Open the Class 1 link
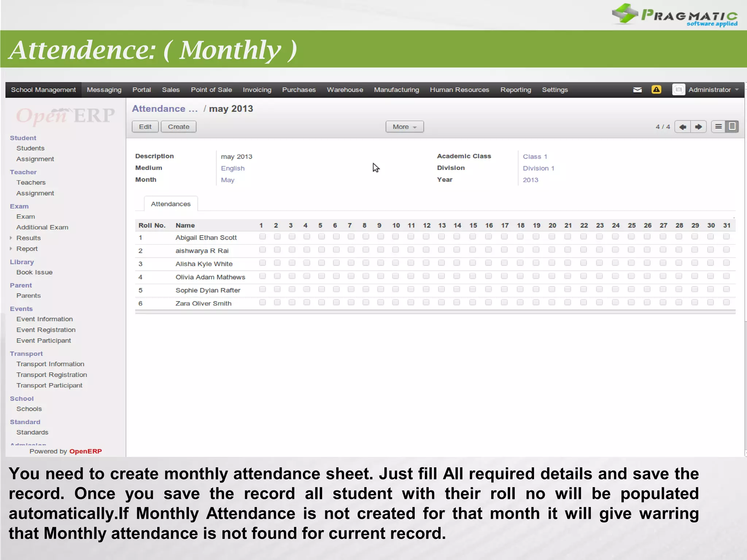 [535, 157]
